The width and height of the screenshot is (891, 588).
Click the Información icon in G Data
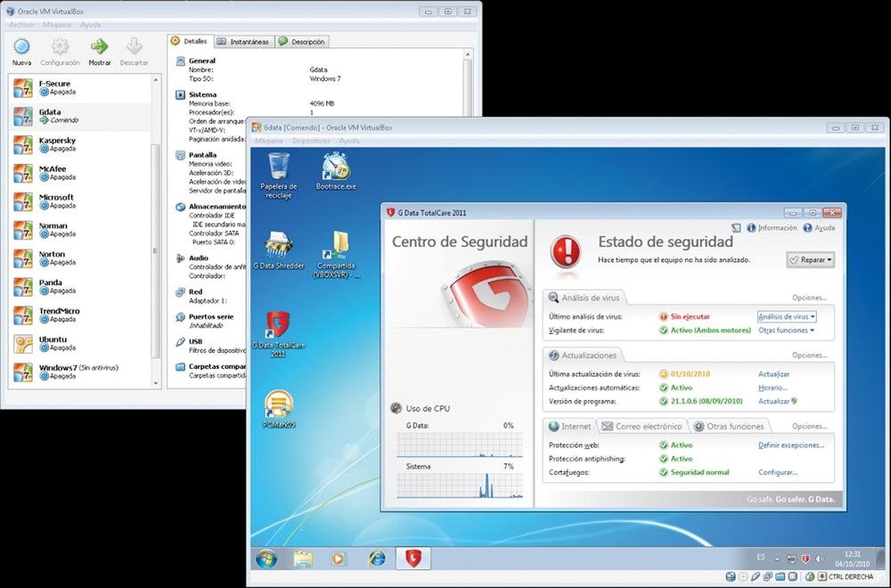(751, 228)
